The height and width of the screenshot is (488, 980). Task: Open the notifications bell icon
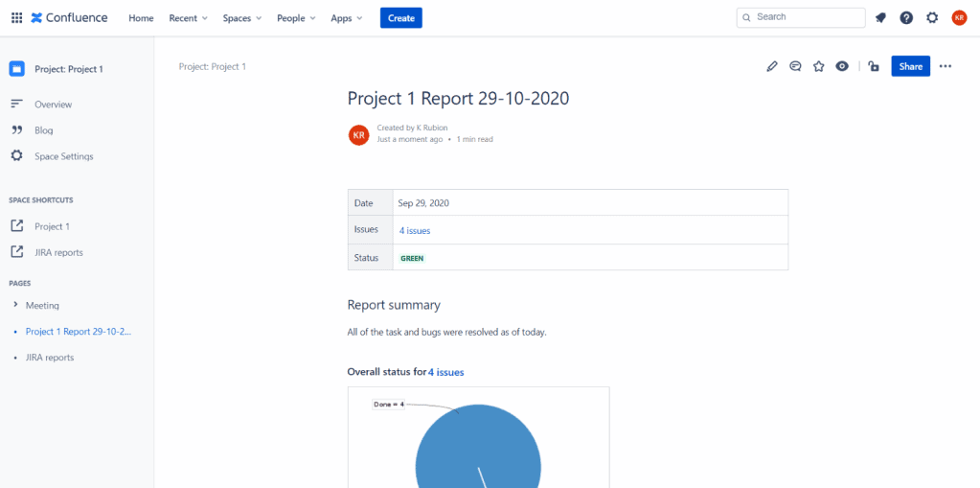880,18
